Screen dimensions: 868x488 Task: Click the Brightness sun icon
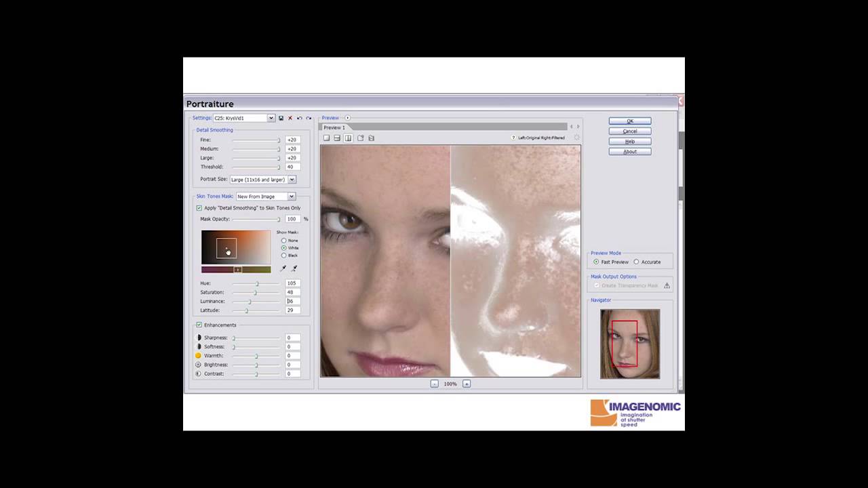[199, 365]
